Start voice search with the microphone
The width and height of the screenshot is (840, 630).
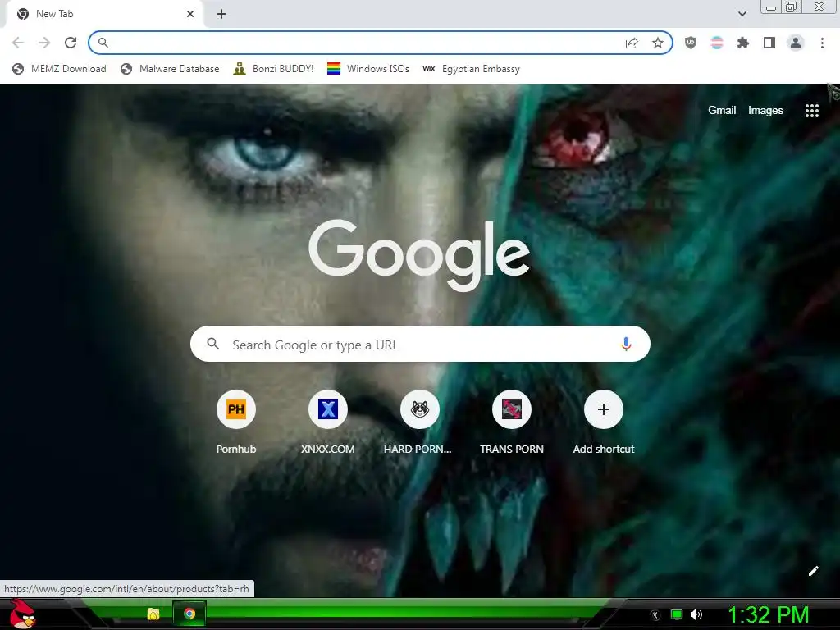tap(626, 344)
